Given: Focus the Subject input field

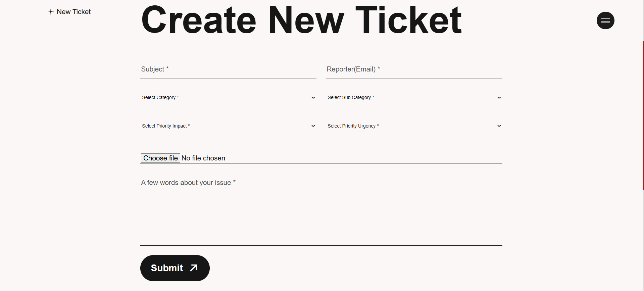Looking at the screenshot, I should click(x=228, y=69).
